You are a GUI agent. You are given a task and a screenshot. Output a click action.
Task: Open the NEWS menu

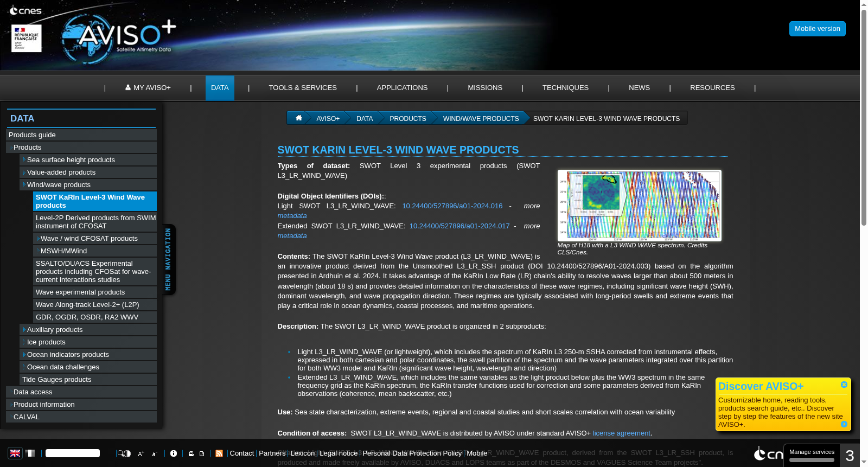click(639, 87)
